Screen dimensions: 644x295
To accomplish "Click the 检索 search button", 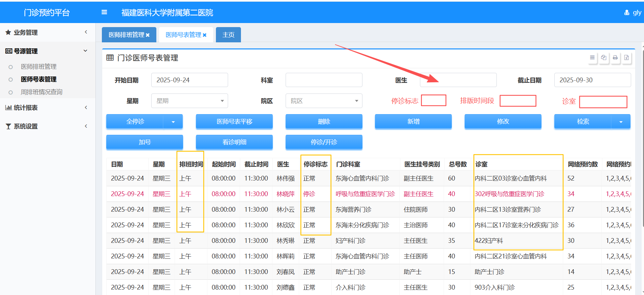I will tap(583, 122).
